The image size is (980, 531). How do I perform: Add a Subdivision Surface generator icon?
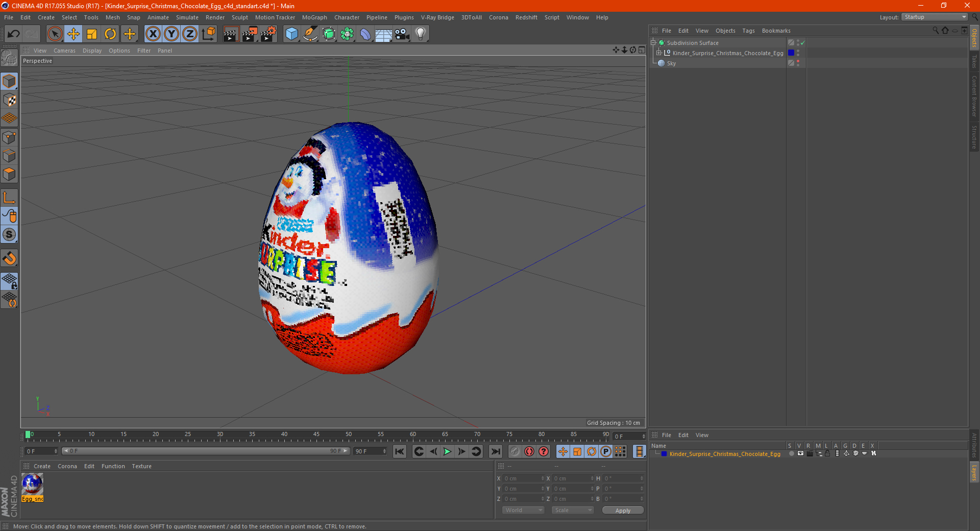(329, 34)
